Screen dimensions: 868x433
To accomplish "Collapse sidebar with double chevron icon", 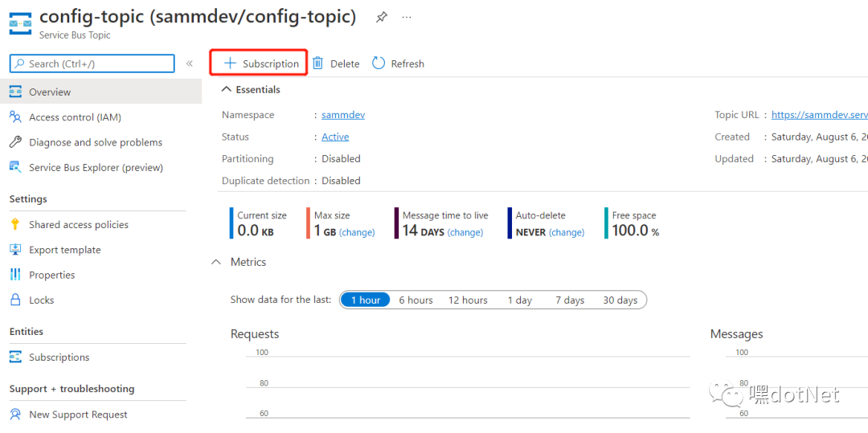I will point(189,63).
